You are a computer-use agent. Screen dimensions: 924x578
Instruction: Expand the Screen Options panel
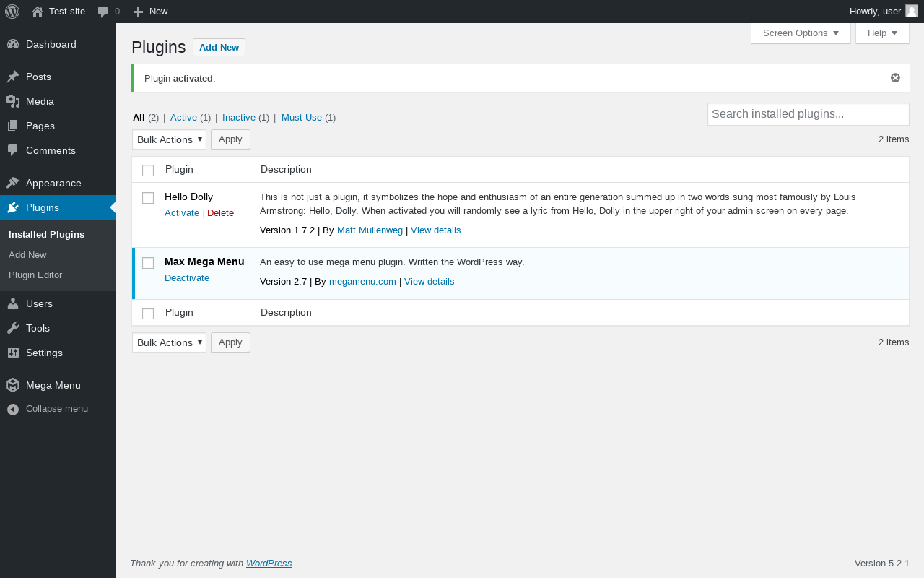coord(801,33)
